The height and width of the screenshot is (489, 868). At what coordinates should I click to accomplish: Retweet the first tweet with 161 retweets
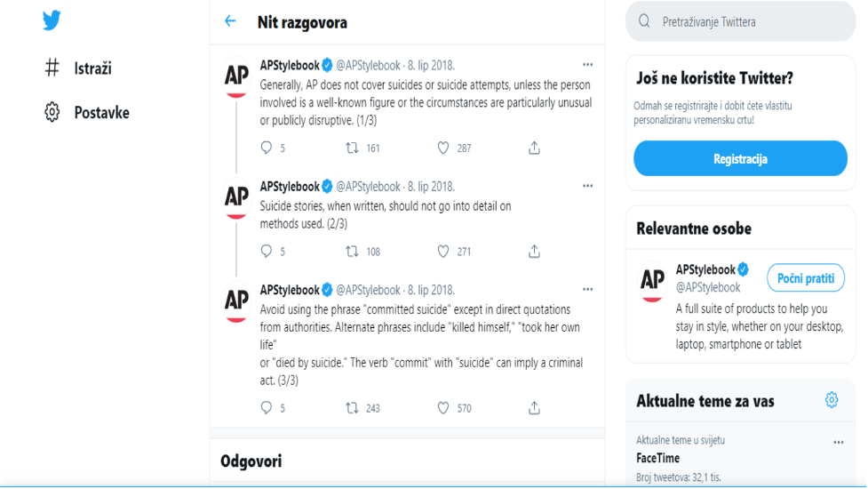click(352, 148)
